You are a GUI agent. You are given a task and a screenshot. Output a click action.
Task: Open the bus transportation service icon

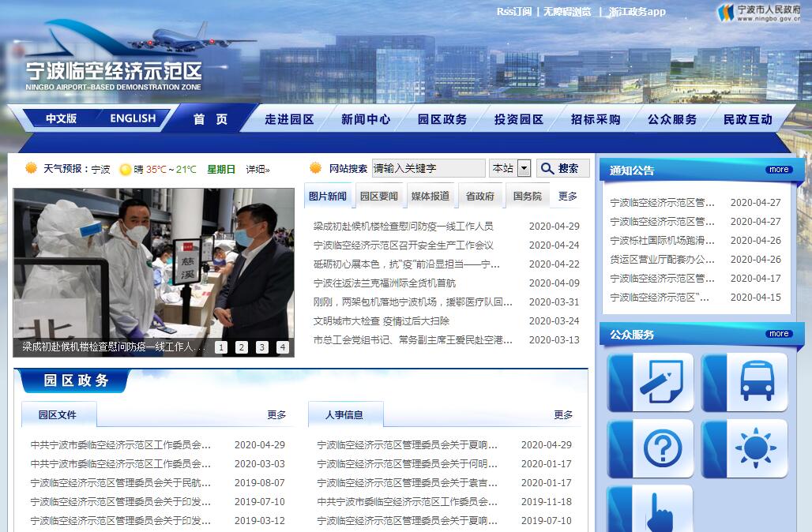click(745, 382)
